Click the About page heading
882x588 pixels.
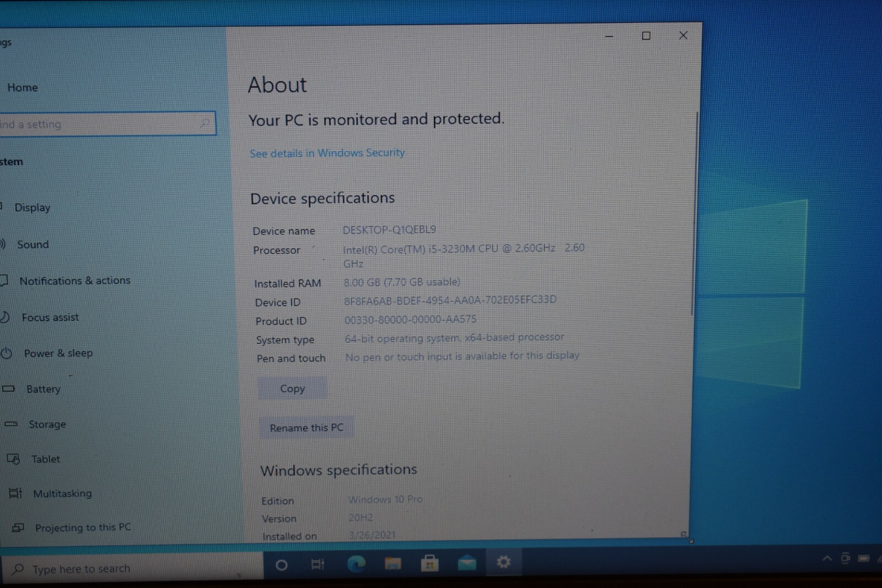point(277,85)
